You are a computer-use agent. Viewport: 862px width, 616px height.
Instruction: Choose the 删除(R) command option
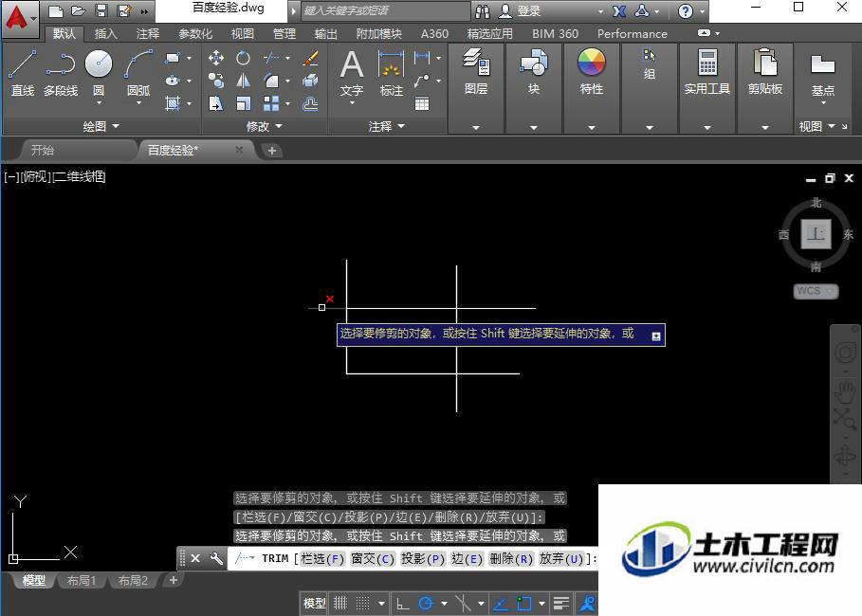coord(511,559)
